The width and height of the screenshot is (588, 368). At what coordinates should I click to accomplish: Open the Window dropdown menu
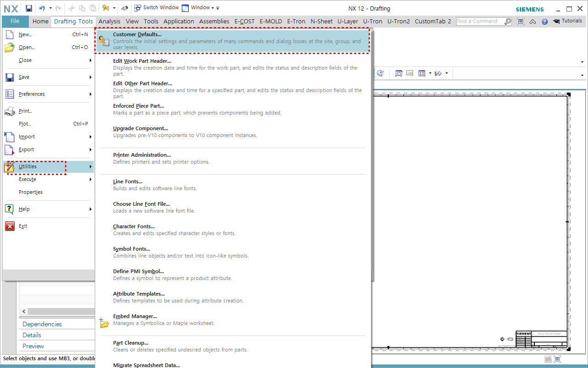coord(198,8)
